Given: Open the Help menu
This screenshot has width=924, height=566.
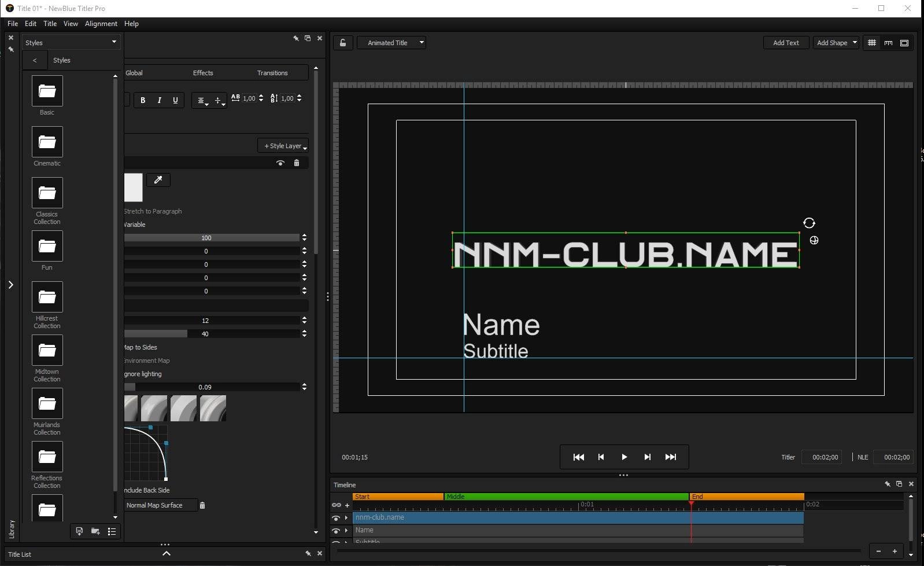Looking at the screenshot, I should pos(131,24).
